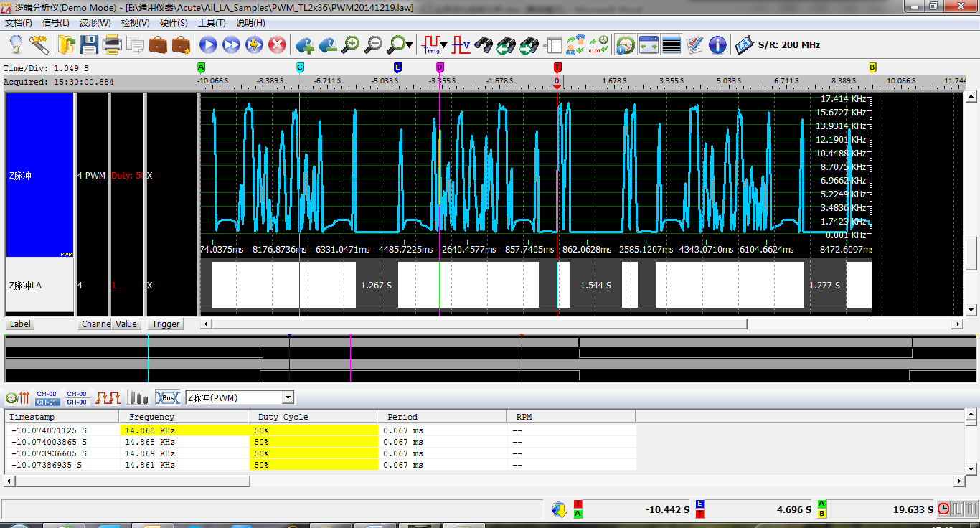
Task: Click the light bulb hint icon
Action: 15,45
